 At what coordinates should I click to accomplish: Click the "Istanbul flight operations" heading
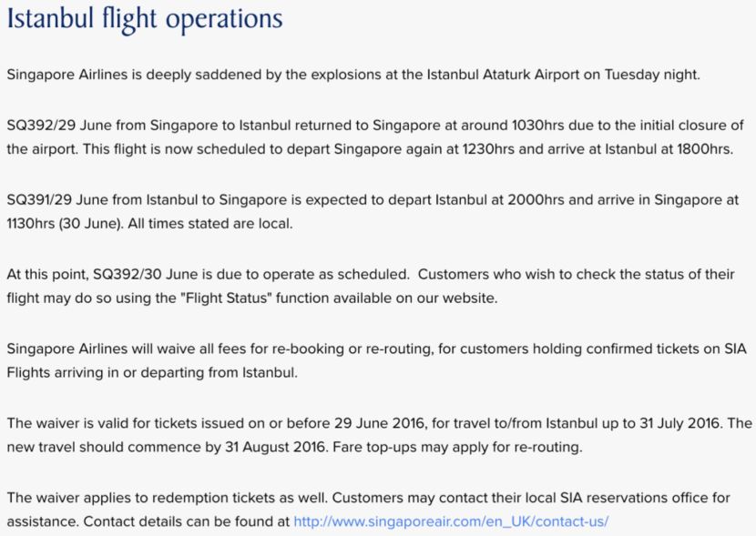145,19
